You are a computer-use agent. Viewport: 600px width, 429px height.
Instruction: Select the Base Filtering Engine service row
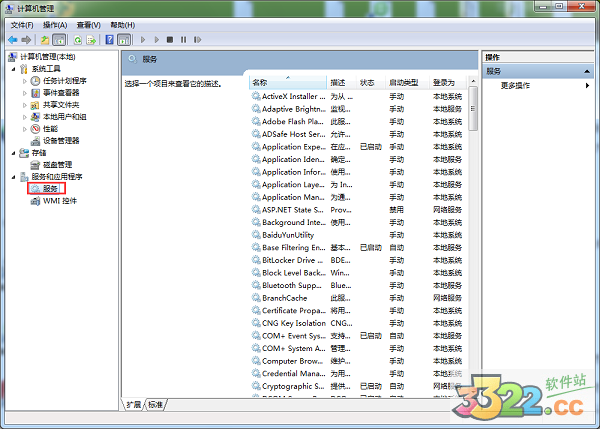click(358, 248)
